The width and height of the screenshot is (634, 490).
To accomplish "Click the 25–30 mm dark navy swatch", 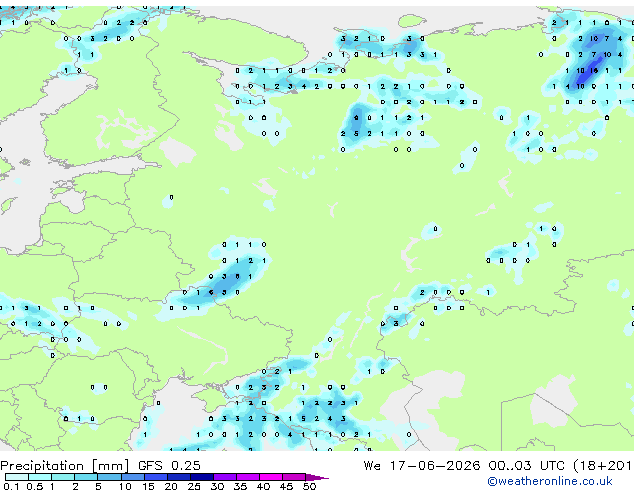I will (202, 477).
